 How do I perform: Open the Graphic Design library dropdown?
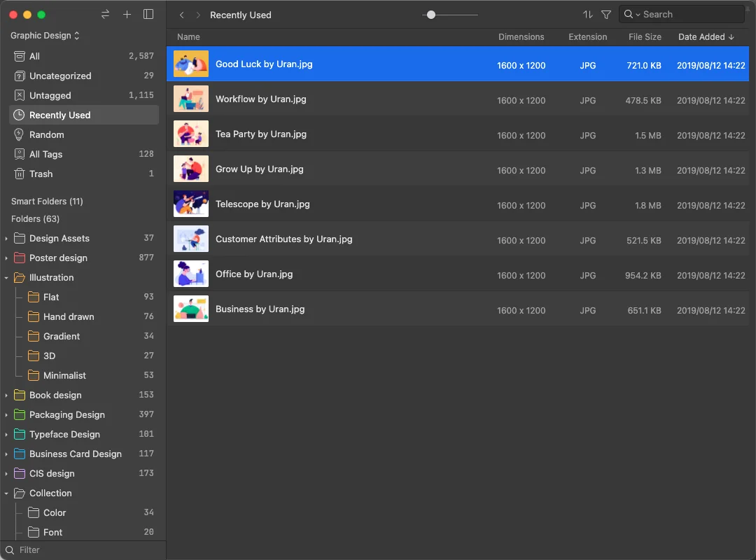tap(45, 36)
